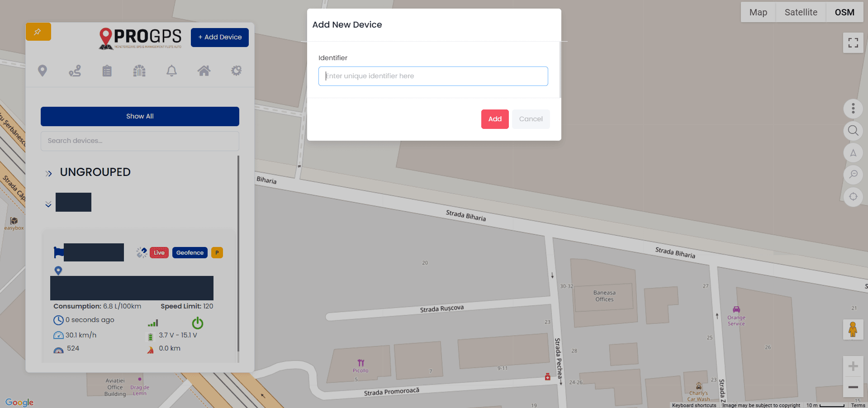This screenshot has width=868, height=408.
Task: Click the Speed Limit: 120 text
Action: (x=187, y=306)
